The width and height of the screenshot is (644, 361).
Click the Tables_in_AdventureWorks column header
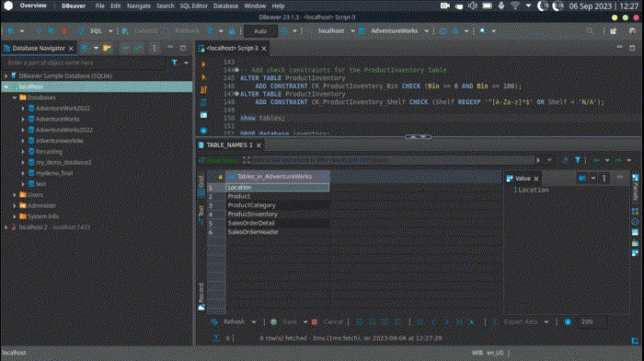pos(278,177)
